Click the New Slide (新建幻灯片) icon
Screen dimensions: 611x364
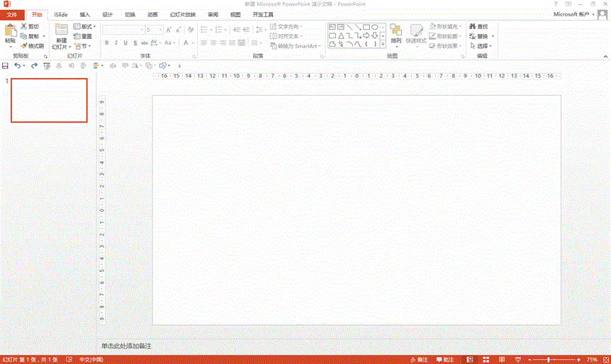click(x=61, y=30)
